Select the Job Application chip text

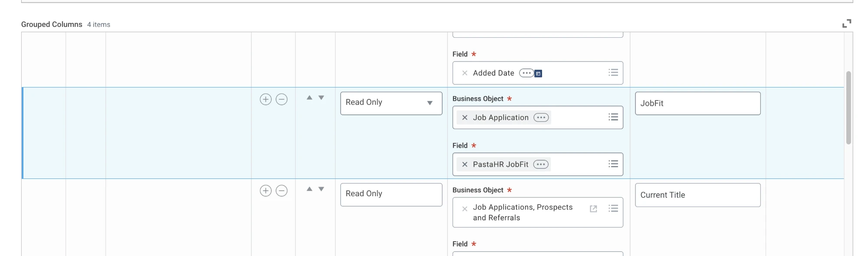click(x=501, y=118)
